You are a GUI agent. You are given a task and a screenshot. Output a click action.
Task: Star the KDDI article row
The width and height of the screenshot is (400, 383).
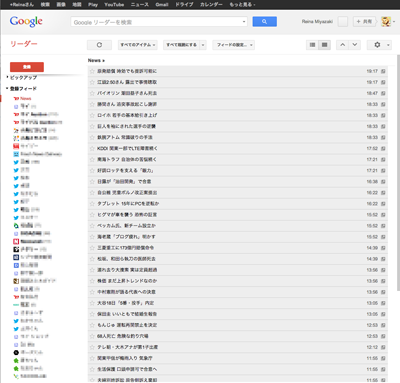pyautogui.click(x=92, y=148)
